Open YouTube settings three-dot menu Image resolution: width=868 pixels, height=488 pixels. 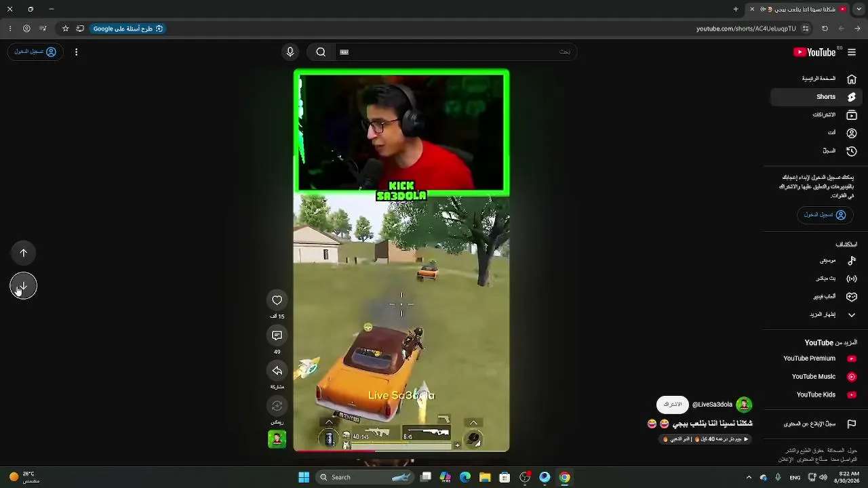(x=76, y=52)
